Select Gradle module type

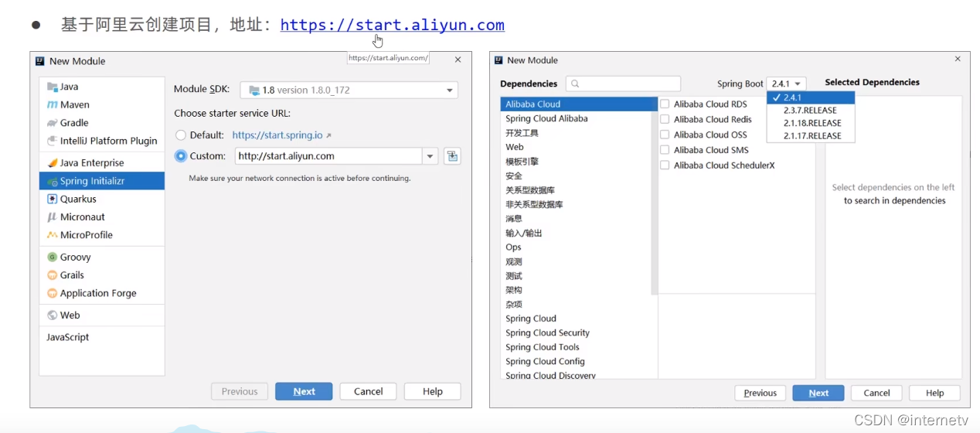[x=102, y=122]
